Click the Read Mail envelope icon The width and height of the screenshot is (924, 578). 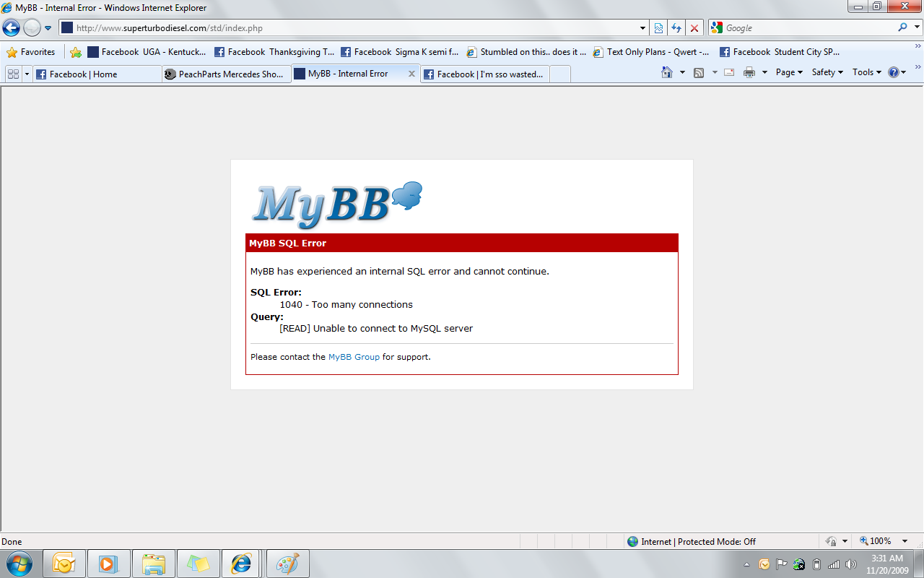(x=729, y=72)
